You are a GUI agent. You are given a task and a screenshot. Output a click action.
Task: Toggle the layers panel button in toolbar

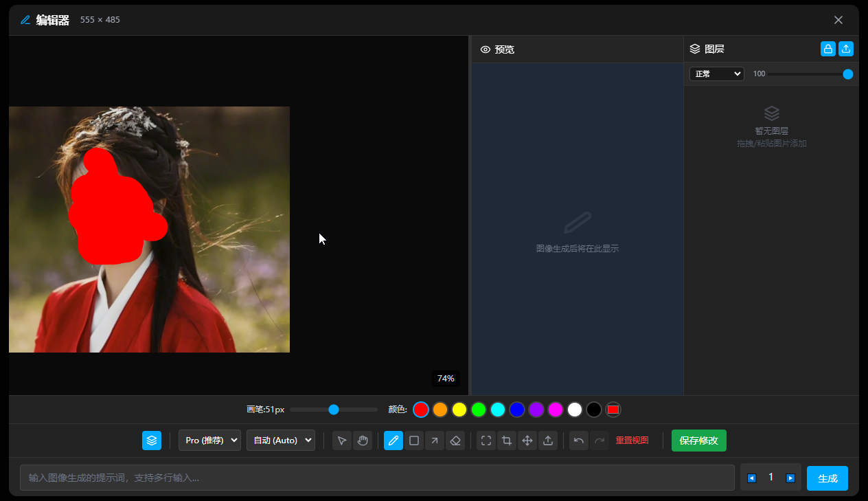pyautogui.click(x=152, y=441)
